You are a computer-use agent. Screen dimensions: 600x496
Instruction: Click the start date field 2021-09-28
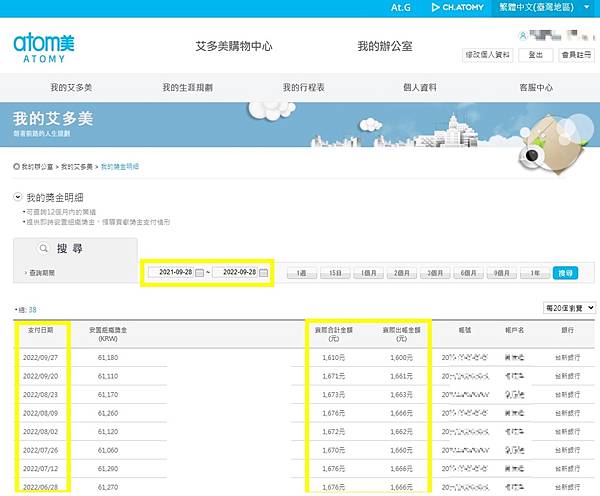pos(171,272)
